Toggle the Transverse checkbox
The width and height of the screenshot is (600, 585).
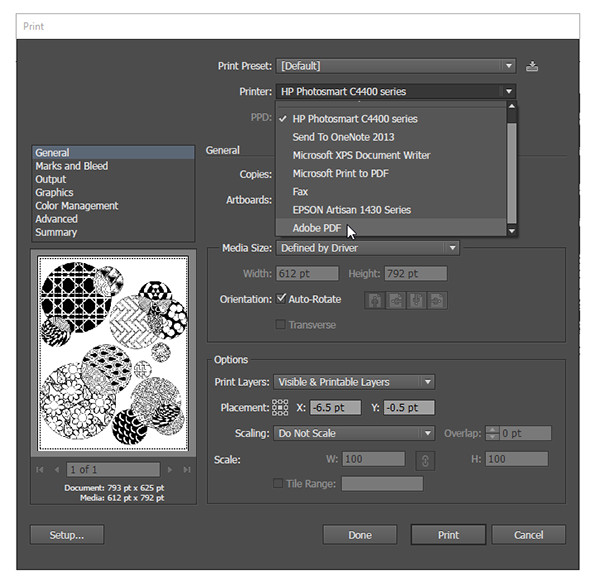pyautogui.click(x=280, y=324)
